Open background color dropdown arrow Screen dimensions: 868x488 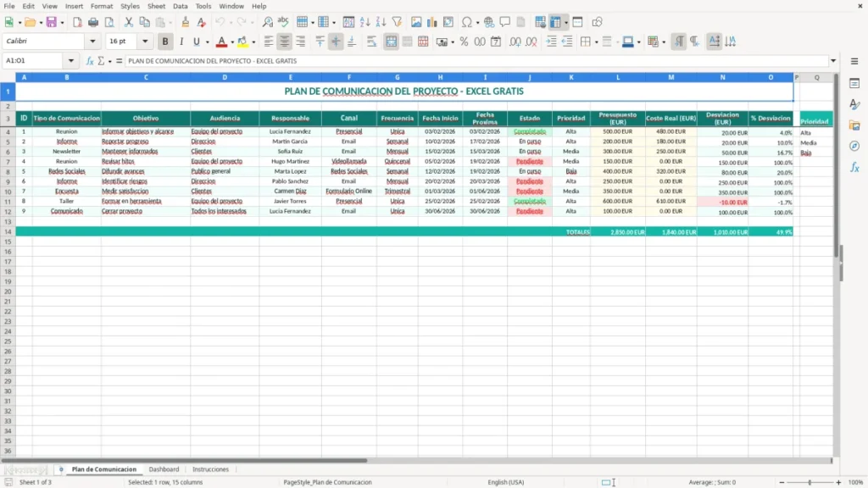253,42
